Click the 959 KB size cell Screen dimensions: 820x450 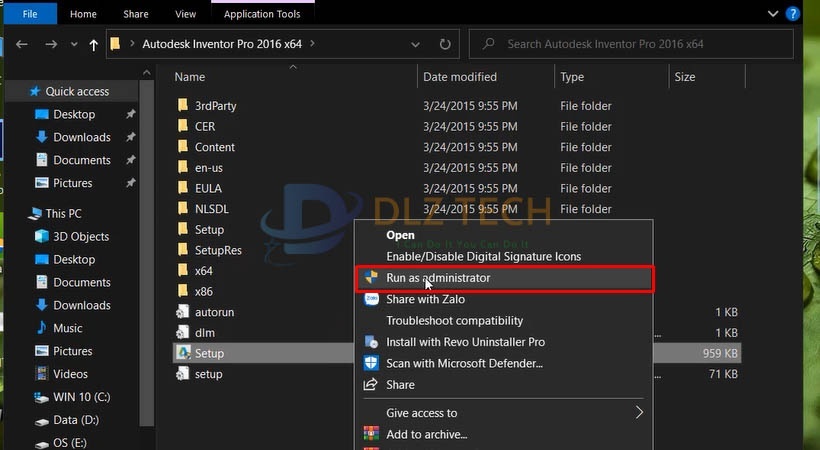720,354
